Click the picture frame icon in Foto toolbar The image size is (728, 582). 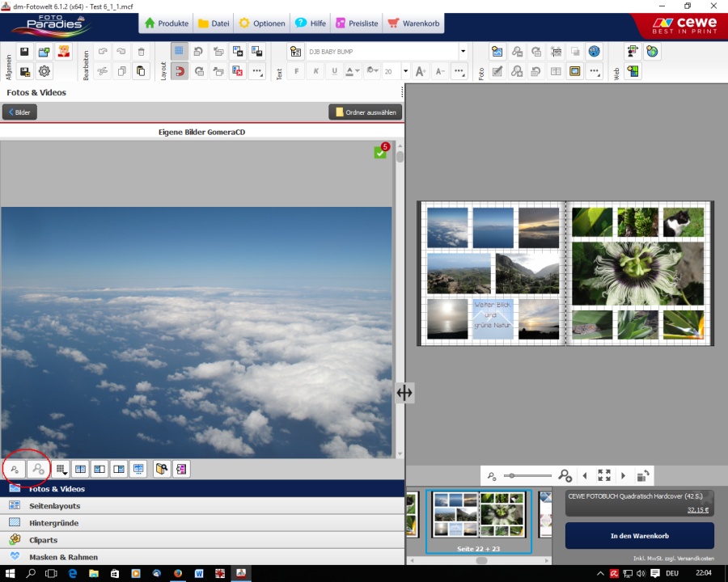point(574,71)
